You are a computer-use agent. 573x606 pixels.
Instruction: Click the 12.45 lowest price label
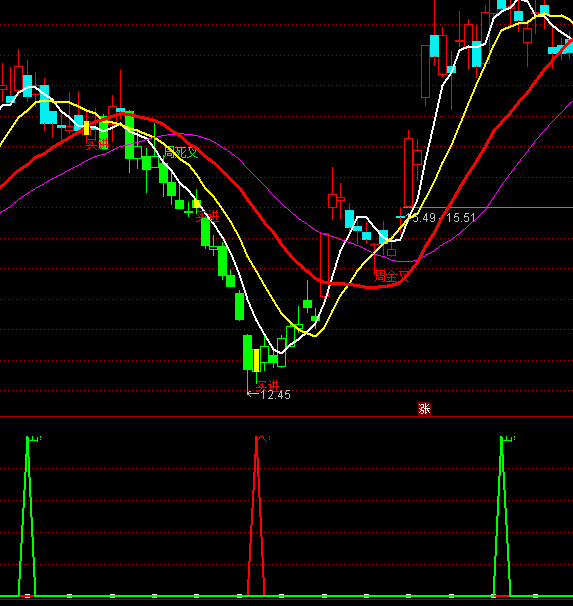[x=275, y=395]
